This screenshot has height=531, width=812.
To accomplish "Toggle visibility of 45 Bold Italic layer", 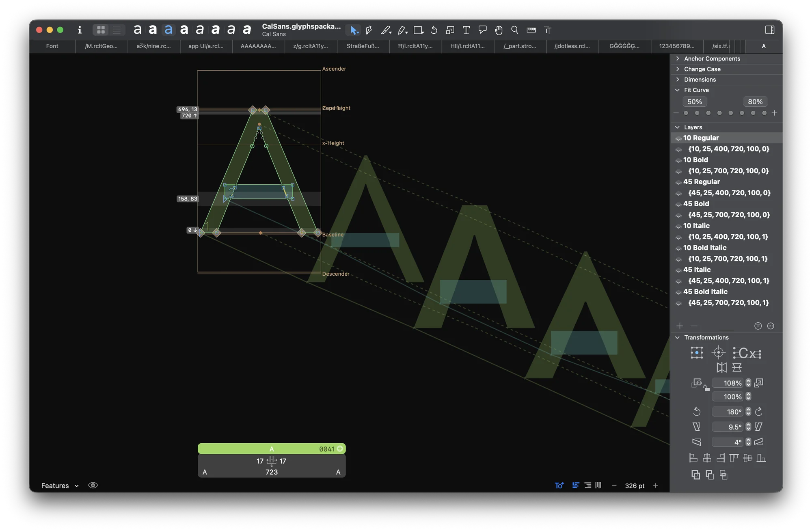I will click(678, 292).
